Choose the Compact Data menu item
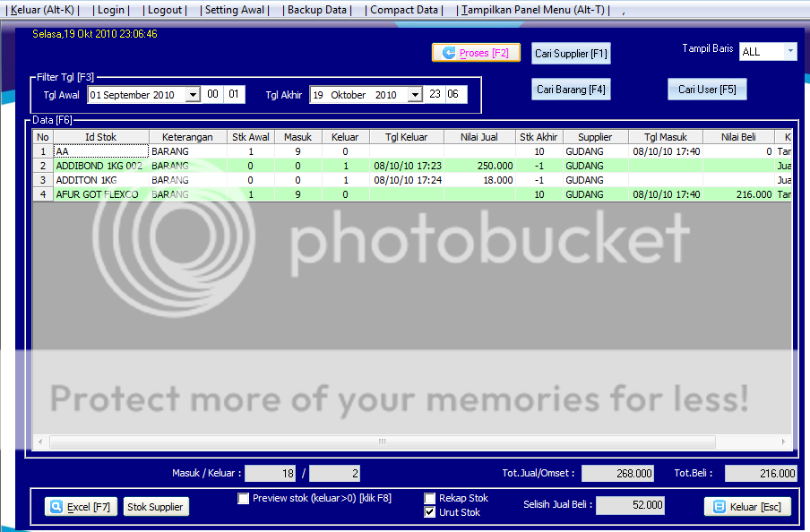This screenshot has height=532, width=810. point(404,10)
